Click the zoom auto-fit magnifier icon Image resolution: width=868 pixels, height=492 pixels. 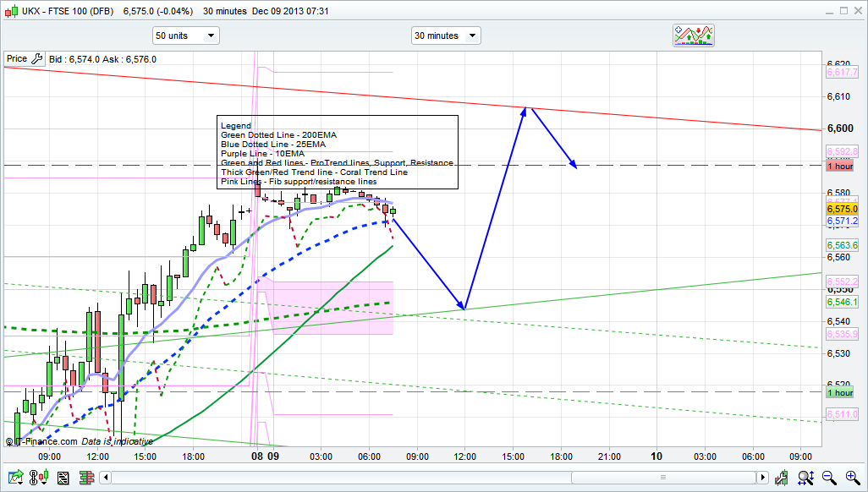click(x=806, y=478)
